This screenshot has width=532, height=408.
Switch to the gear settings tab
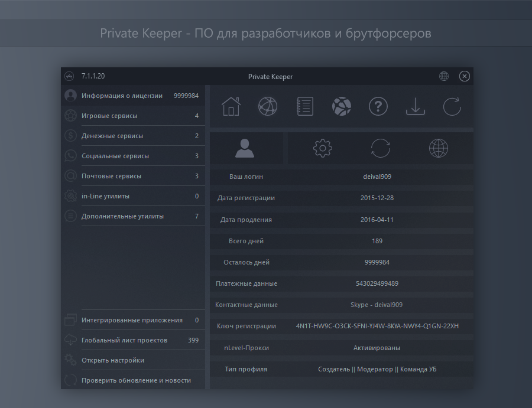click(323, 148)
